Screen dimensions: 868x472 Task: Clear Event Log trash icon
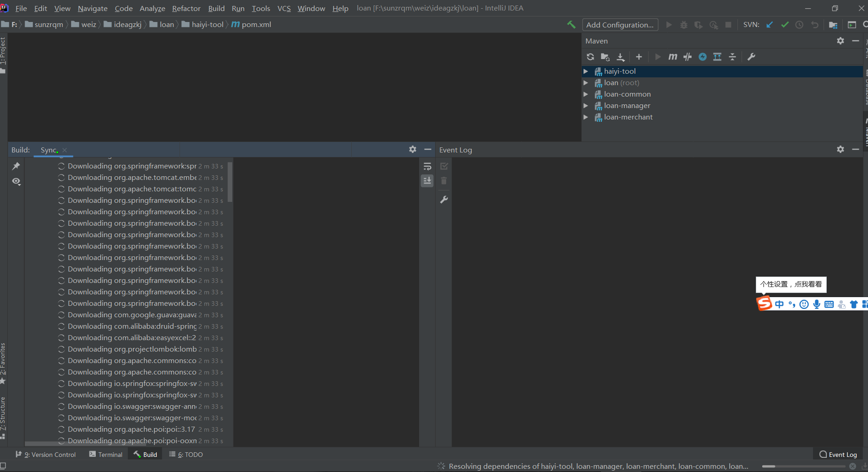point(444,181)
